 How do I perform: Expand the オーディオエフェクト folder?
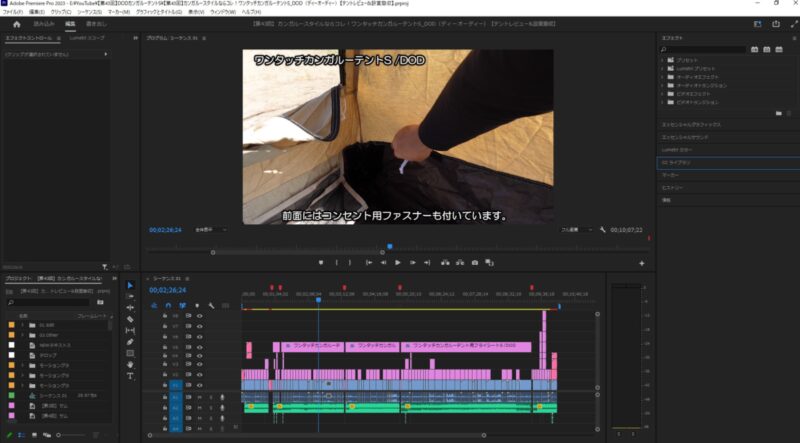click(662, 77)
